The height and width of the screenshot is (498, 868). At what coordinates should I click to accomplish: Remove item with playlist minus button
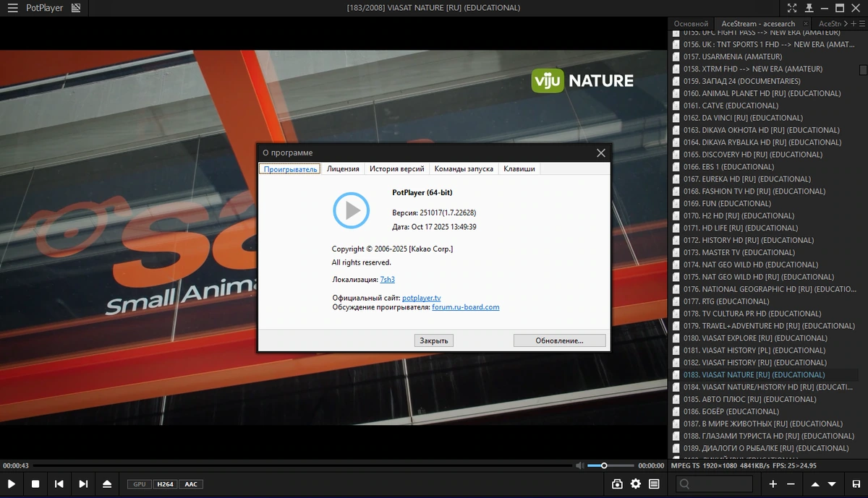[x=791, y=484]
